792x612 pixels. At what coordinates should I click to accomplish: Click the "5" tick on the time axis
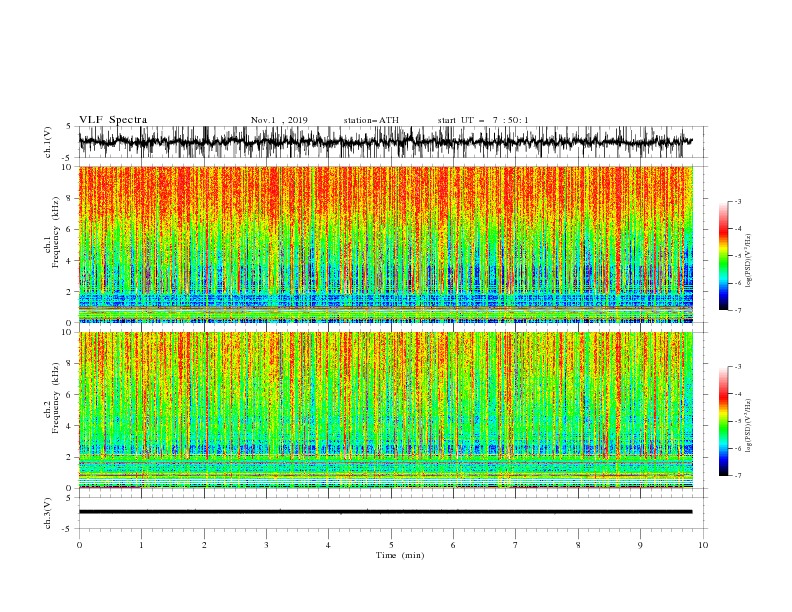(x=391, y=545)
